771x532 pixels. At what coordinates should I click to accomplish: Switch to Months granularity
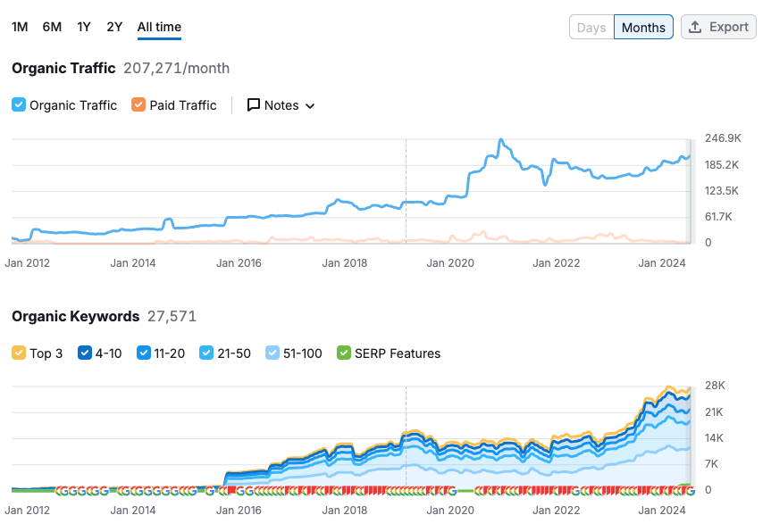tap(642, 27)
